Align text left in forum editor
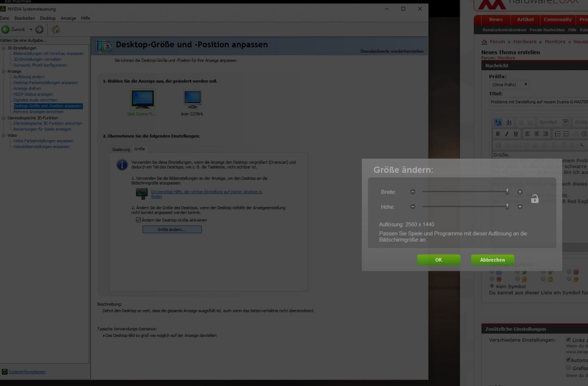Viewport: 588px width, 386px height. click(528, 134)
